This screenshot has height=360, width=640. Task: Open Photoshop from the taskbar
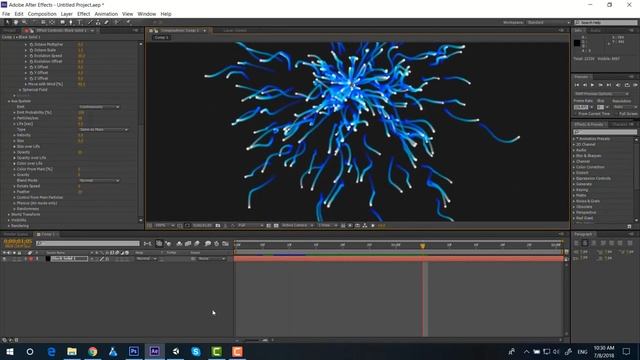(134, 351)
